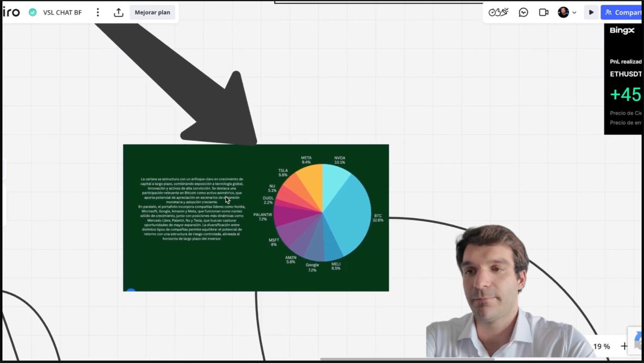This screenshot has width=644, height=363.
Task: Select the NVDA 10.1% pie label
Action: pos(340,160)
